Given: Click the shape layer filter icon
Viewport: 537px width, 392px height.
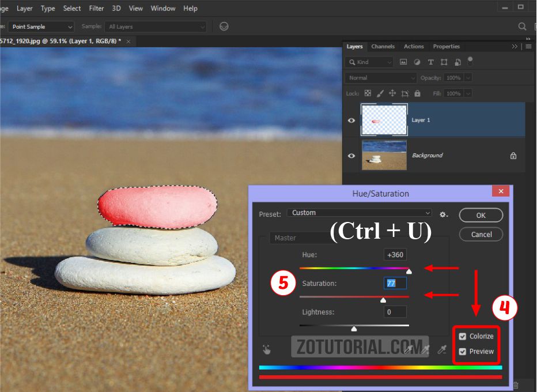Looking at the screenshot, I should tap(444, 62).
